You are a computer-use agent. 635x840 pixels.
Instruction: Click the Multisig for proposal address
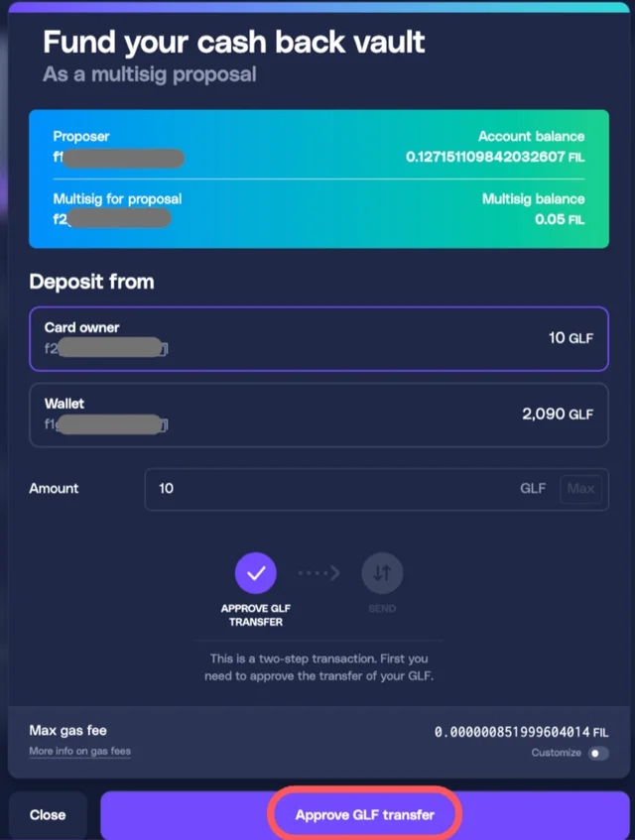pyautogui.click(x=112, y=218)
